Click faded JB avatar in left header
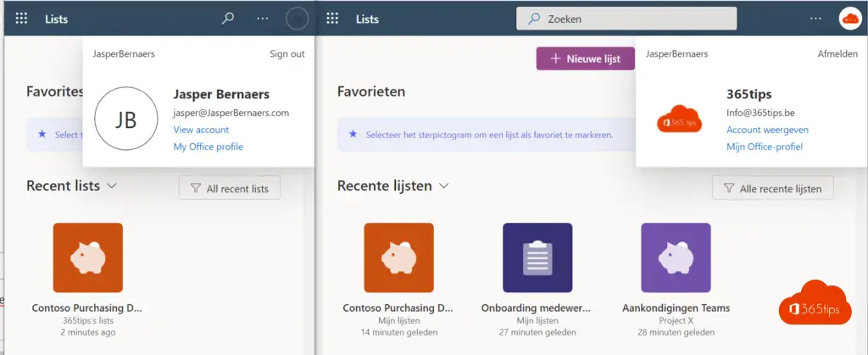The image size is (868, 355). (298, 19)
